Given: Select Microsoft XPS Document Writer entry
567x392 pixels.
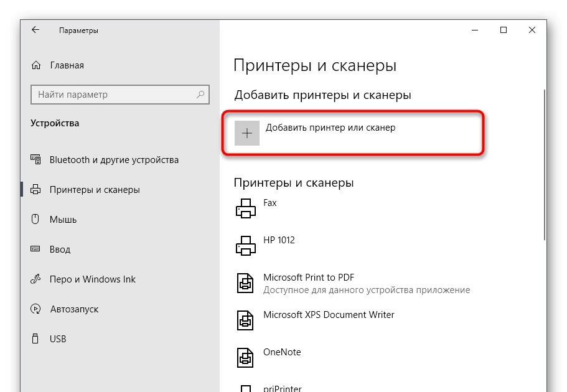Looking at the screenshot, I should [329, 315].
